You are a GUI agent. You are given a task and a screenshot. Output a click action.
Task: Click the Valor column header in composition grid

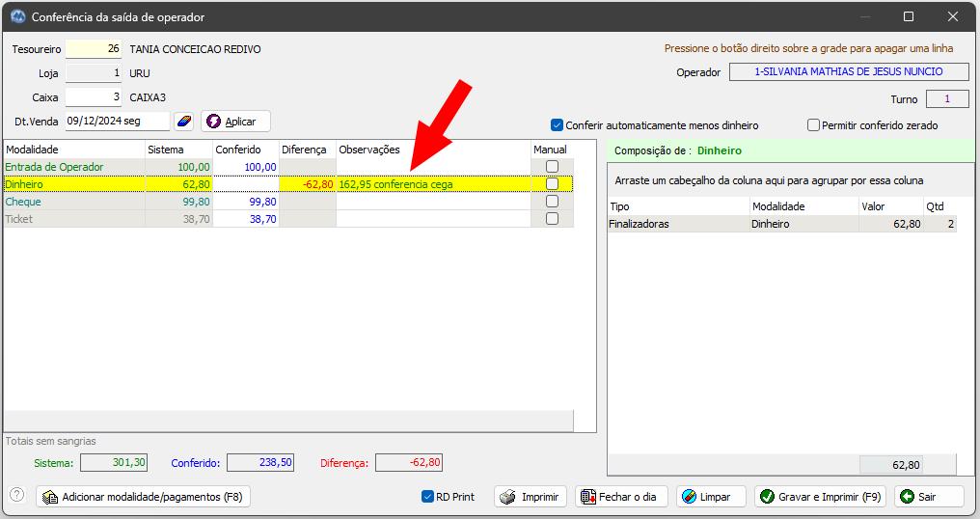pyautogui.click(x=891, y=206)
